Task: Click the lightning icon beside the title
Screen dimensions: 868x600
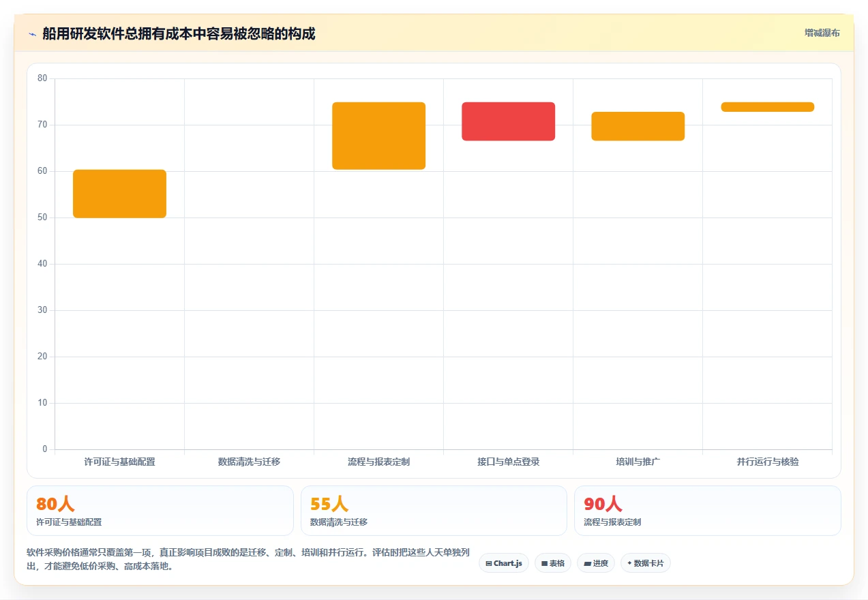Action: tap(32, 33)
